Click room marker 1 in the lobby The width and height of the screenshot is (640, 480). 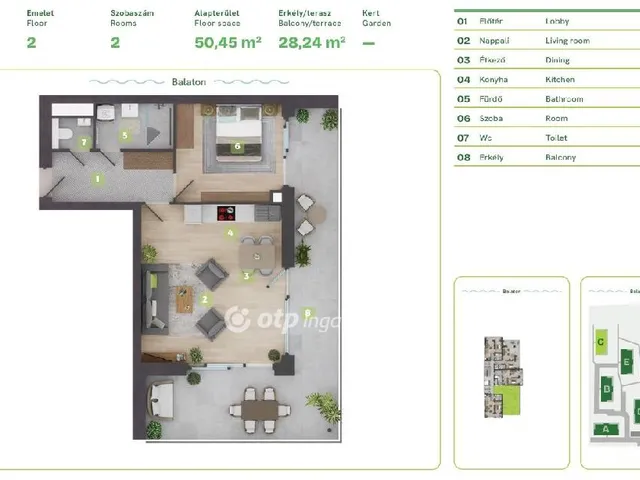pos(97,179)
